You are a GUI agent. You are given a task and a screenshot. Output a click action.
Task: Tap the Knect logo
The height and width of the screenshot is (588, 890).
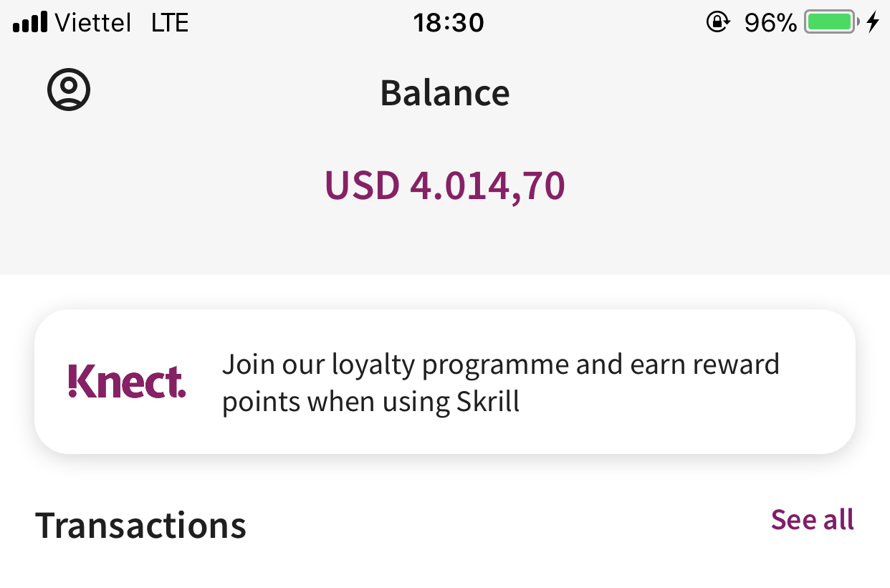pos(127,382)
